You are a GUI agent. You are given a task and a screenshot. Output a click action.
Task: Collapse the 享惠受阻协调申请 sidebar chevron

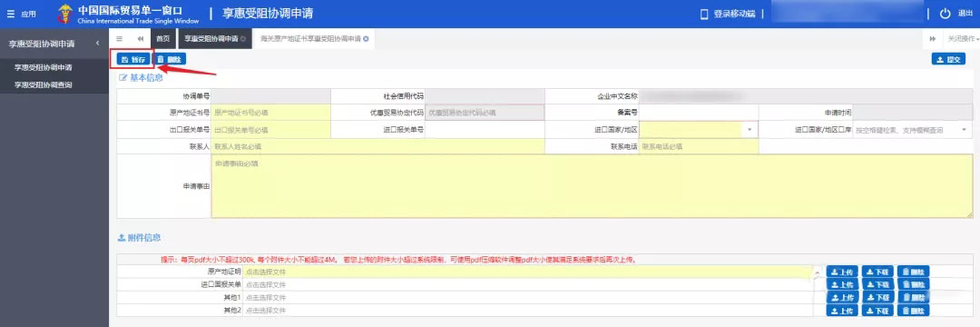pyautogui.click(x=97, y=43)
